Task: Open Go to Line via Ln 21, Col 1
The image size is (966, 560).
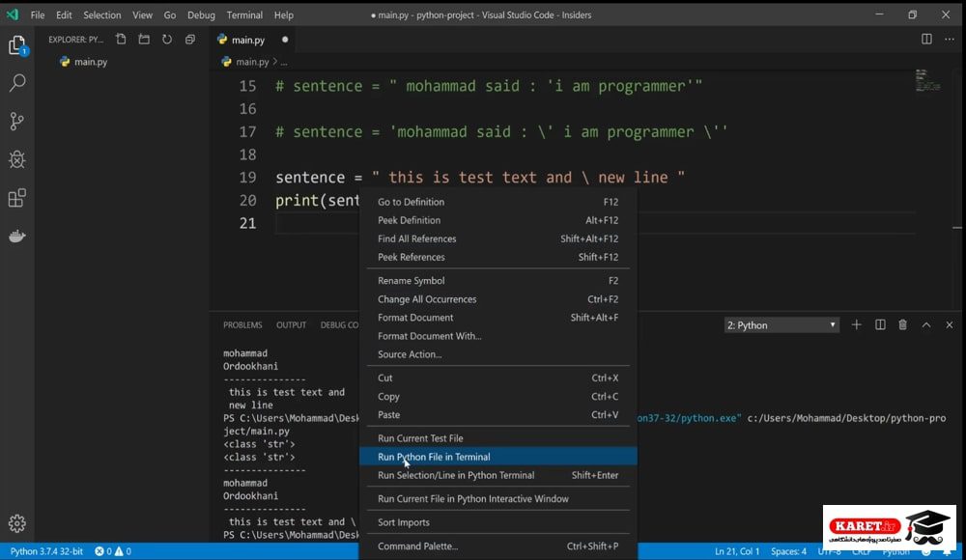Action: (x=737, y=551)
